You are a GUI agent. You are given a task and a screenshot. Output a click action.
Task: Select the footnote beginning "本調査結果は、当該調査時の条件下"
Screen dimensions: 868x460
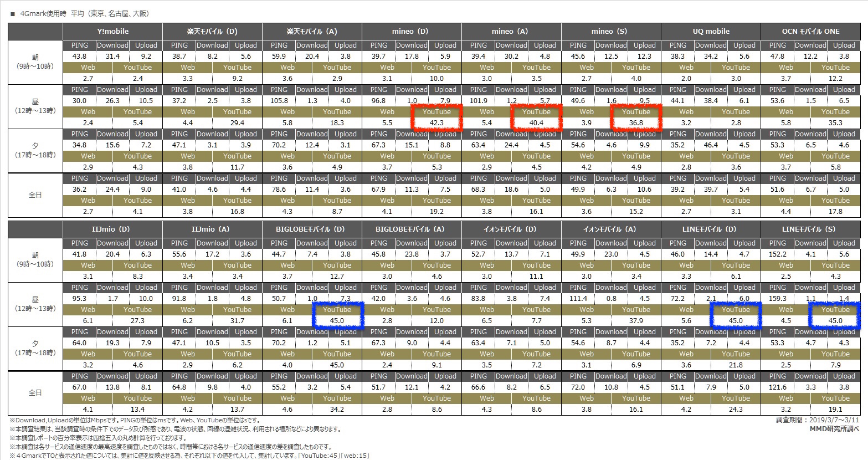coord(175,430)
